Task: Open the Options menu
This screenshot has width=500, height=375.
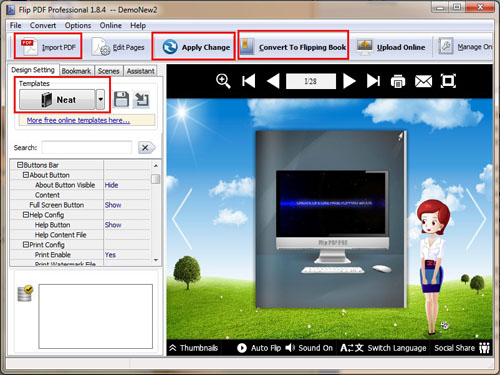Action: click(x=78, y=25)
